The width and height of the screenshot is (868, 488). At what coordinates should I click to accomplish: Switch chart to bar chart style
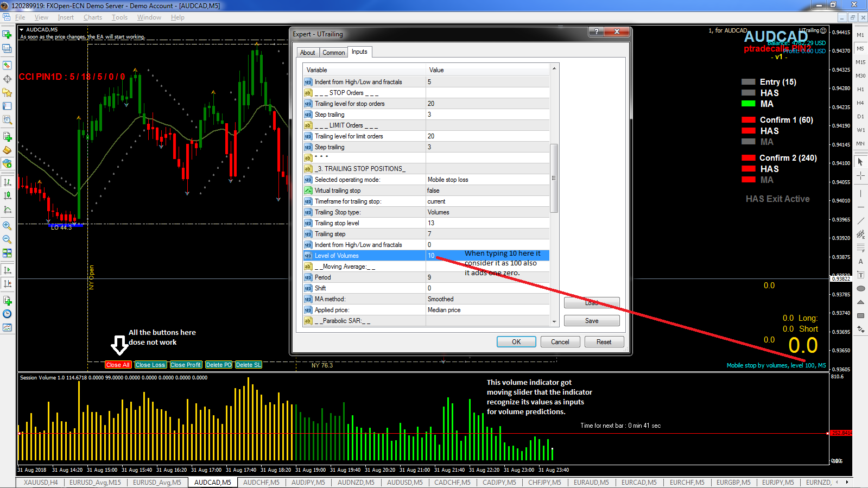(7, 182)
